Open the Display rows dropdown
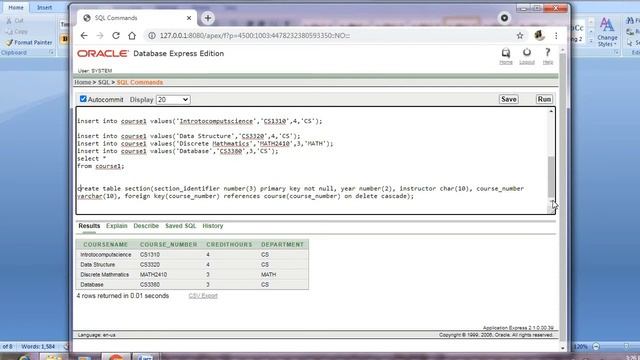Screen dimensions: 640x360 [173, 100]
